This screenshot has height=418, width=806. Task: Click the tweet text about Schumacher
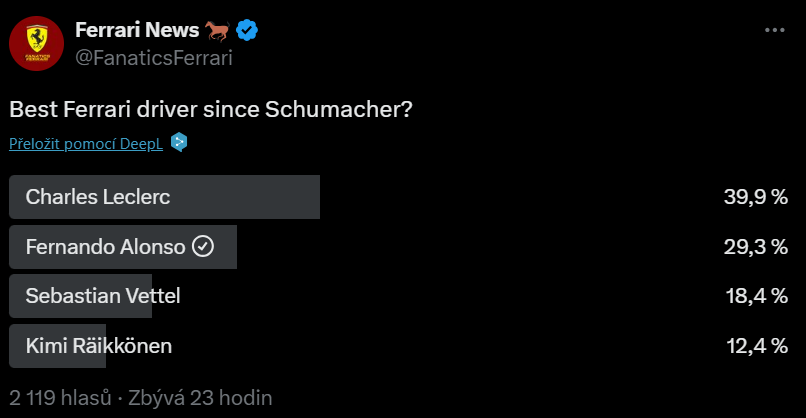[x=211, y=109]
